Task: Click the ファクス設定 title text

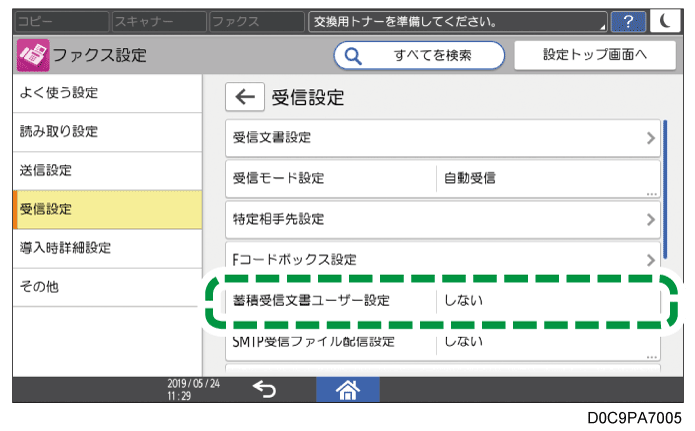Action: [x=100, y=55]
